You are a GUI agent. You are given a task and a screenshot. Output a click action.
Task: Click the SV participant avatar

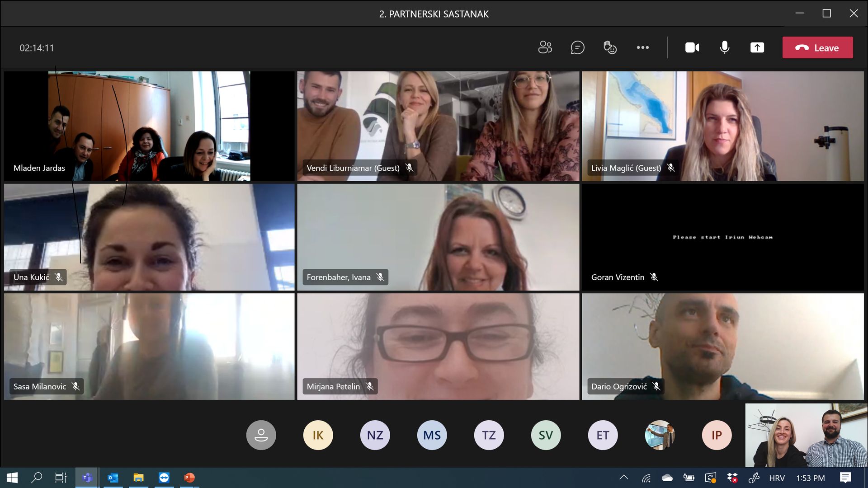546,435
